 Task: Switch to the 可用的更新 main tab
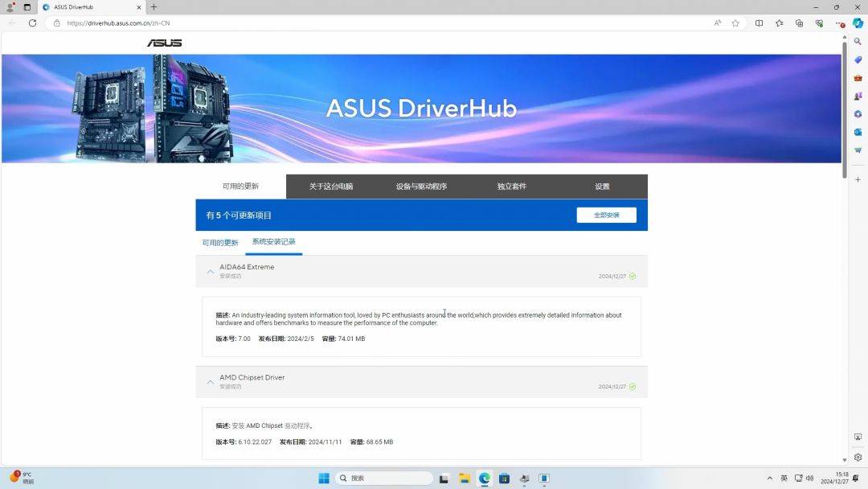tap(241, 186)
